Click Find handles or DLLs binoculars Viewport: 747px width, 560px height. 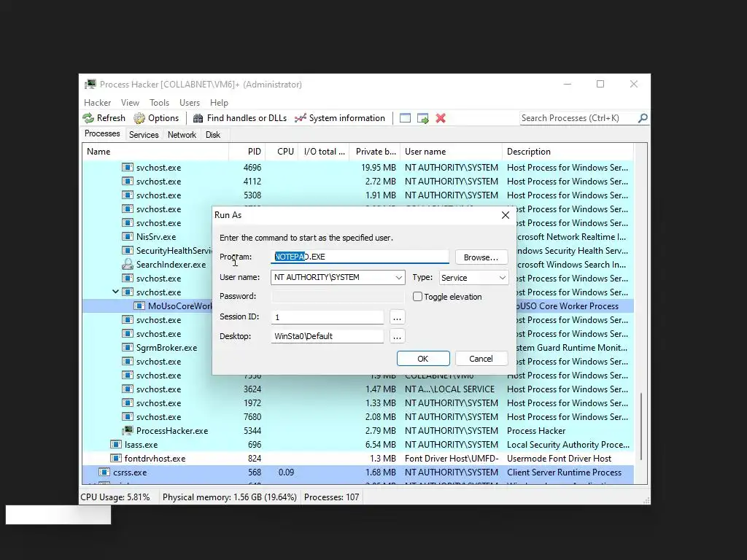tap(239, 118)
